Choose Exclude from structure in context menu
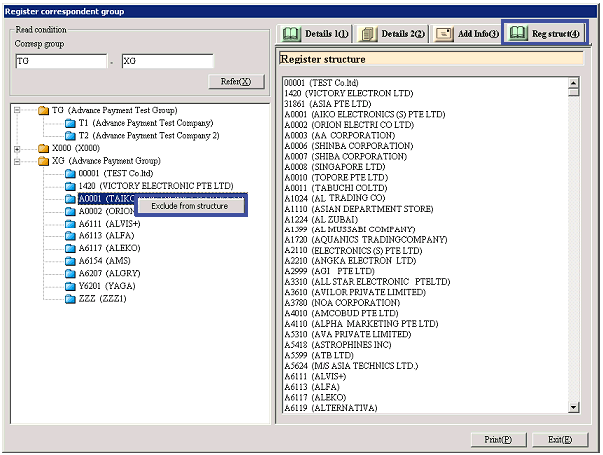Image resolution: width=603 pixels, height=455 pixels. (189, 206)
